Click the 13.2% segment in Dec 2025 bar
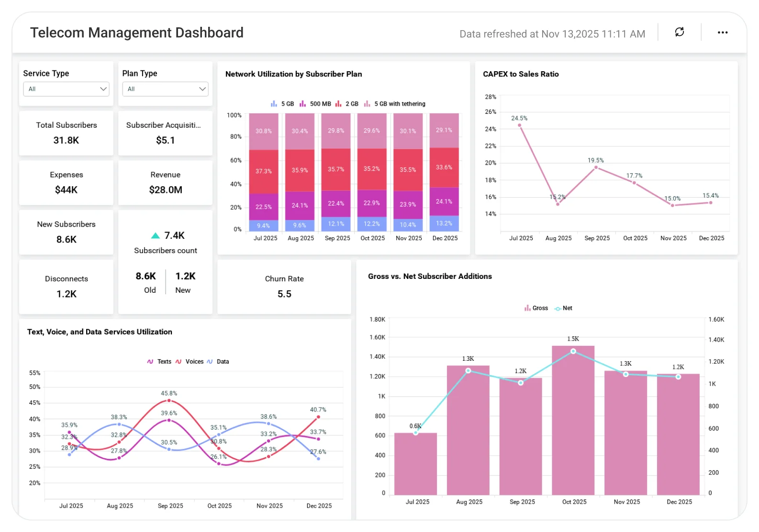This screenshot has width=759, height=532. point(444,223)
